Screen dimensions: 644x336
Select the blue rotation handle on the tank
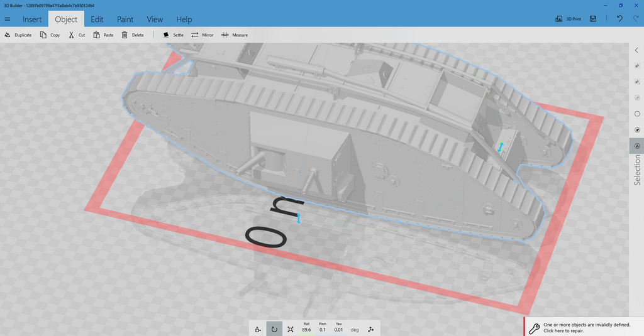[501, 148]
